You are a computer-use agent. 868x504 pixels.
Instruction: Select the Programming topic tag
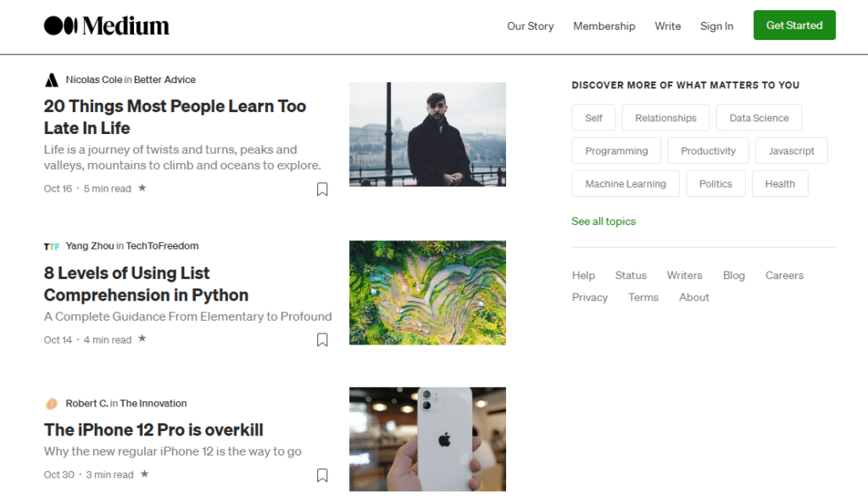click(616, 151)
